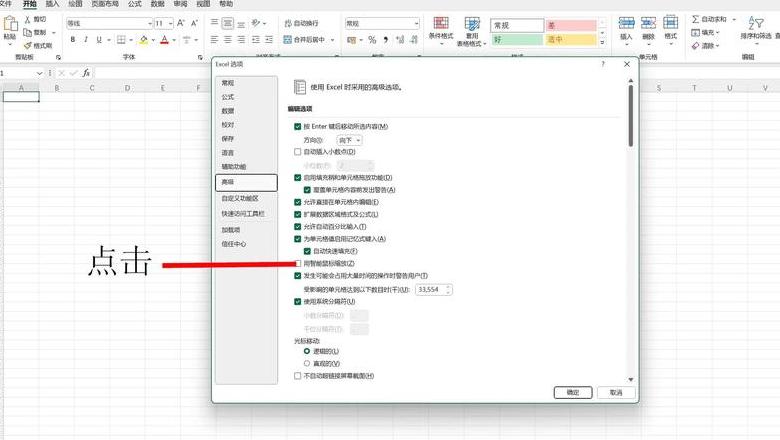Expand the cell styles gallery more arrow

(602, 42)
